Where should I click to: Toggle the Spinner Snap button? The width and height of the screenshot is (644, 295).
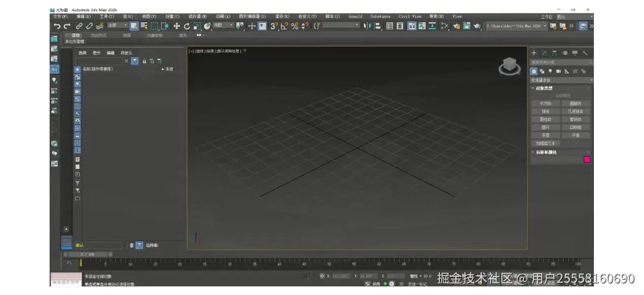pyautogui.click(x=305, y=26)
